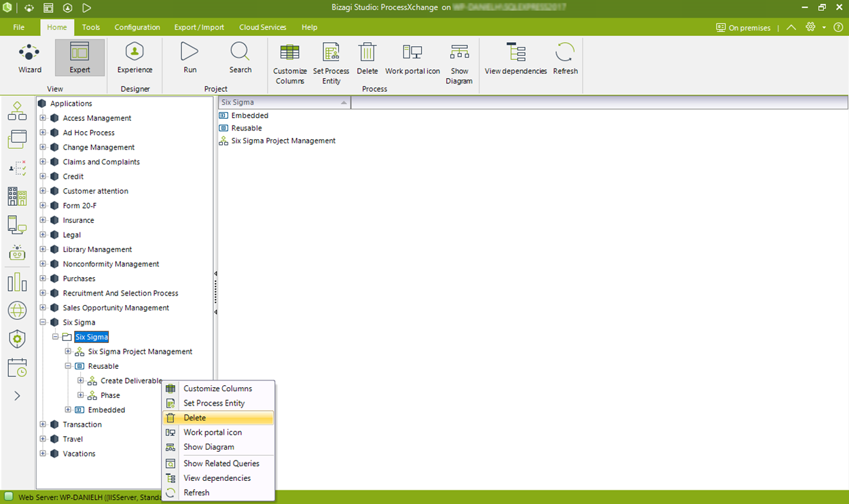Click View dependencies in the ribbon
The image size is (849, 504).
[x=516, y=58]
